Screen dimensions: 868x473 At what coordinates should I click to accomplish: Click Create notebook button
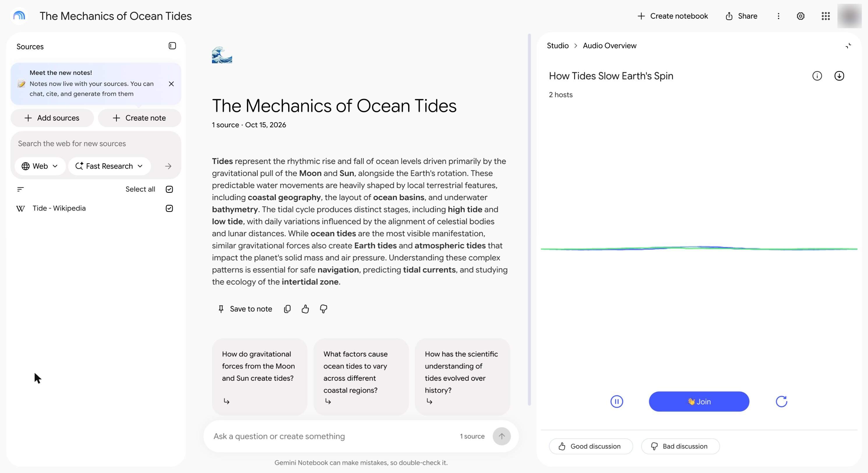click(673, 16)
